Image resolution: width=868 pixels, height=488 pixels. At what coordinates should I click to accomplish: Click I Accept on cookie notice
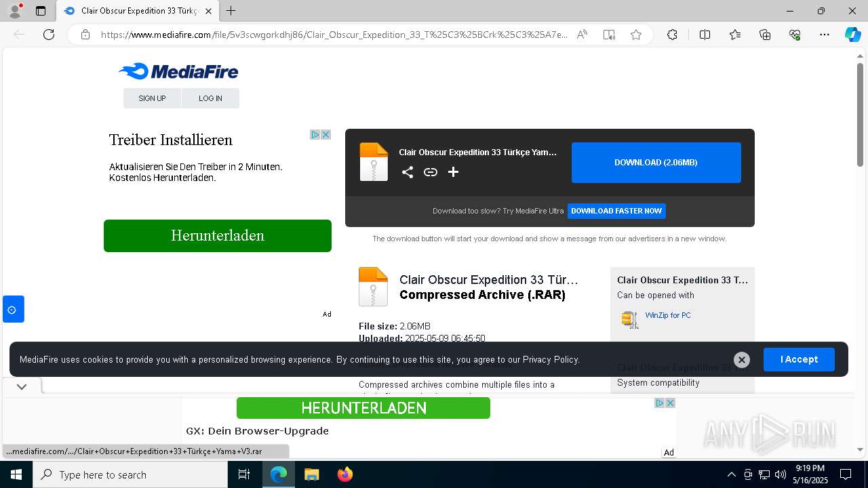799,359
